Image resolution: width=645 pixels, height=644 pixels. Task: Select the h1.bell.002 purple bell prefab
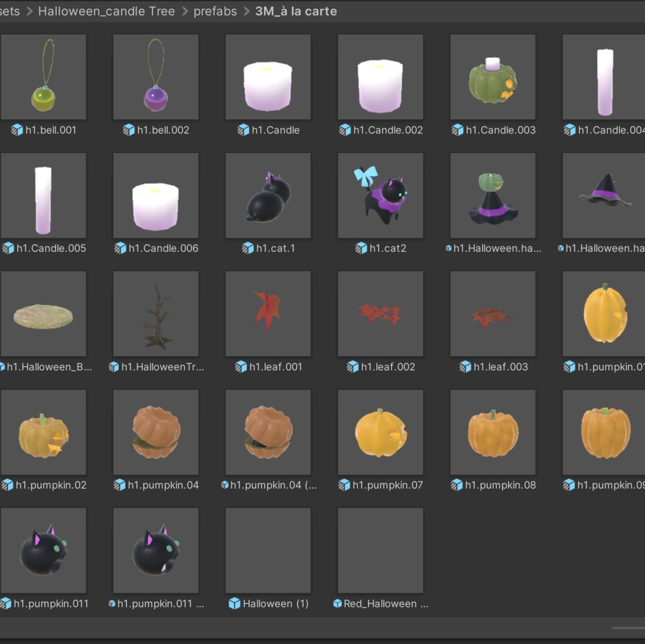pos(156,77)
